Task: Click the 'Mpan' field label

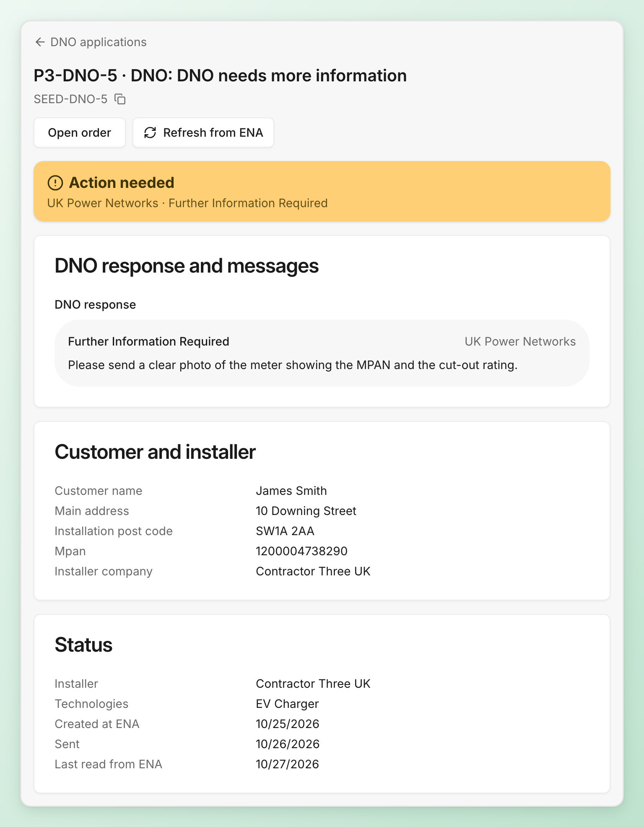Action: (x=70, y=551)
